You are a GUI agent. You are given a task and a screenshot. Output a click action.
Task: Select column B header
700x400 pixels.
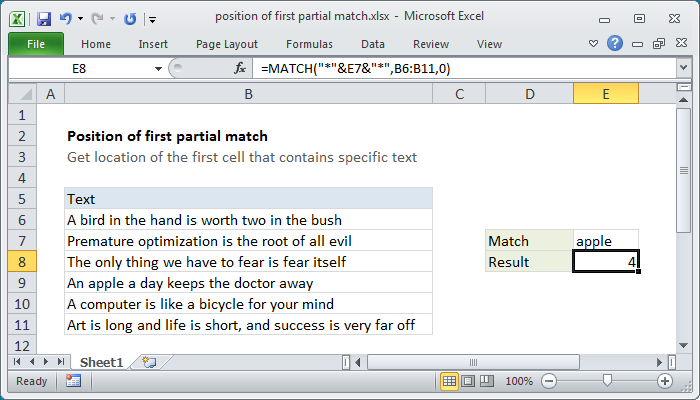pos(248,94)
